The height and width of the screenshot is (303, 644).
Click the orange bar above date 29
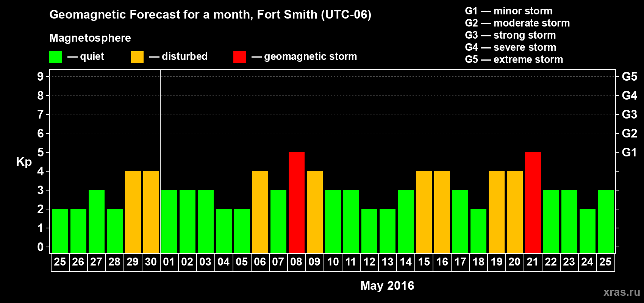click(x=133, y=212)
